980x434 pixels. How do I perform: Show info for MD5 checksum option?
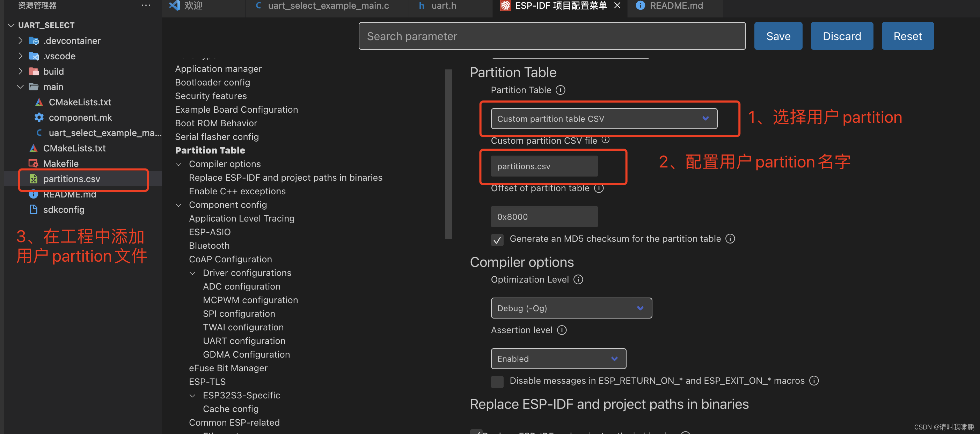(730, 239)
